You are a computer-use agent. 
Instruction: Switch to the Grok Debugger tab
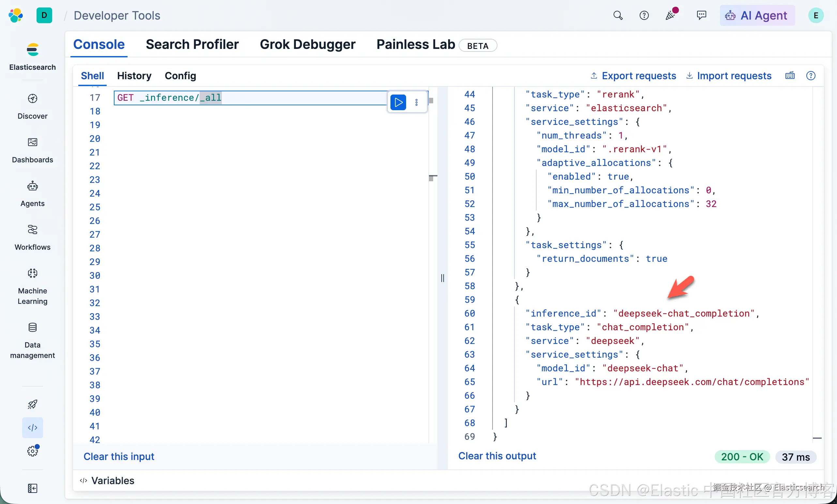pos(307,44)
